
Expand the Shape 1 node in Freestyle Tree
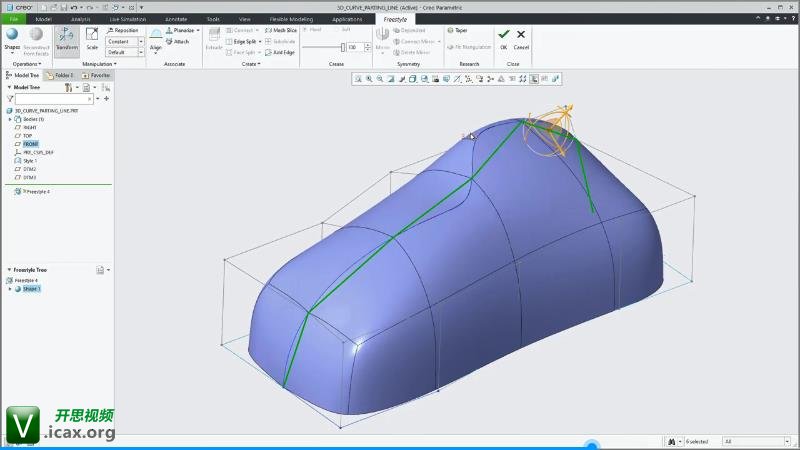pyautogui.click(x=10, y=289)
